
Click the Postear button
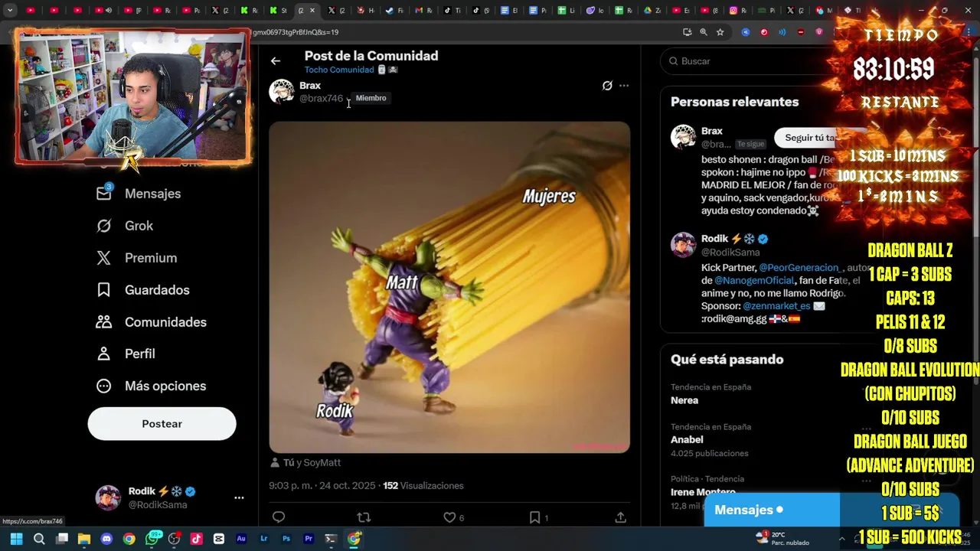coord(162,423)
